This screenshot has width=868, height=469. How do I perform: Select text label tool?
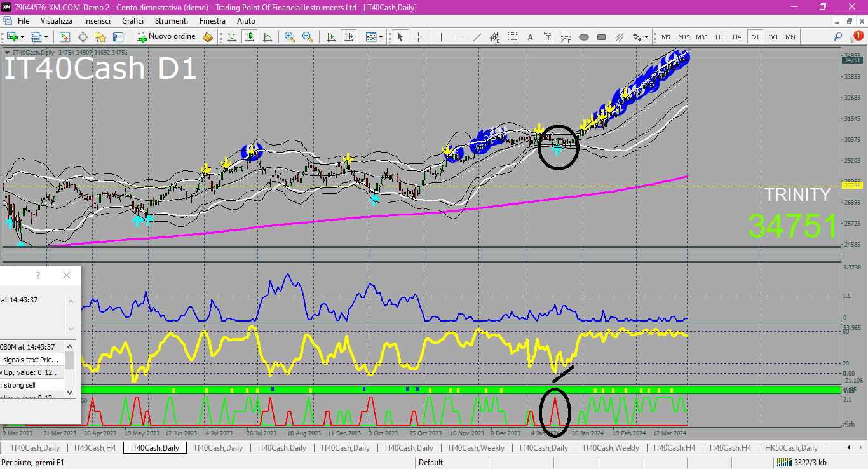point(548,37)
